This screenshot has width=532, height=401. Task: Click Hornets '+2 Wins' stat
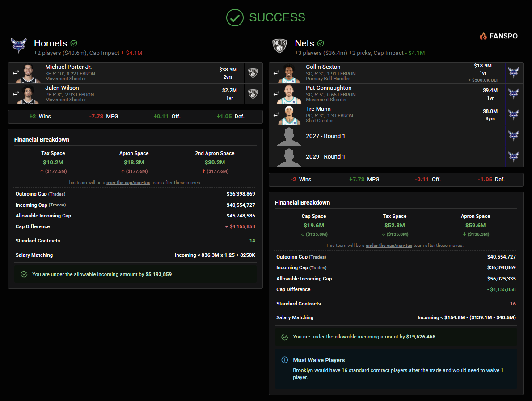(x=40, y=117)
